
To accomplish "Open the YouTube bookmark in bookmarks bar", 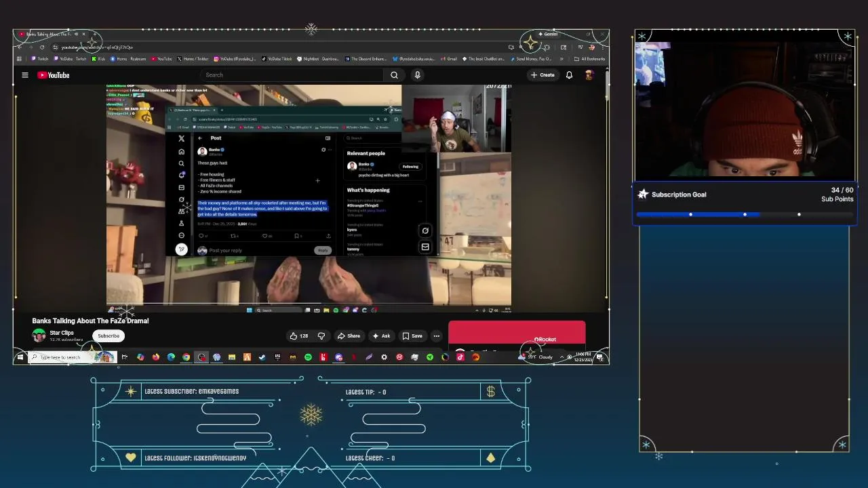I will tap(162, 59).
